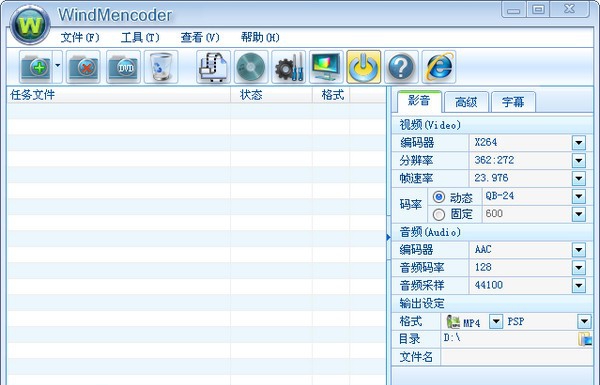Image resolution: width=600 pixels, height=385 pixels.
Task: Switch to the 影音 tab
Action: pos(419,101)
